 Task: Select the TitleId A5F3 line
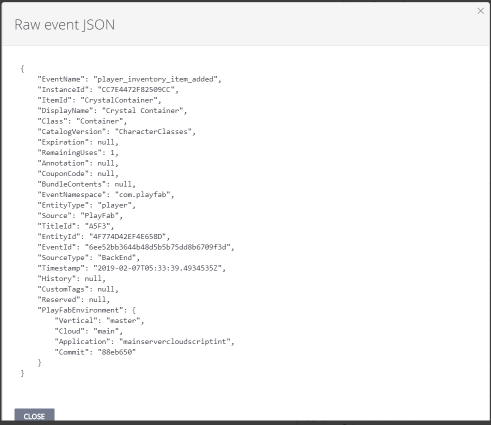76,226
